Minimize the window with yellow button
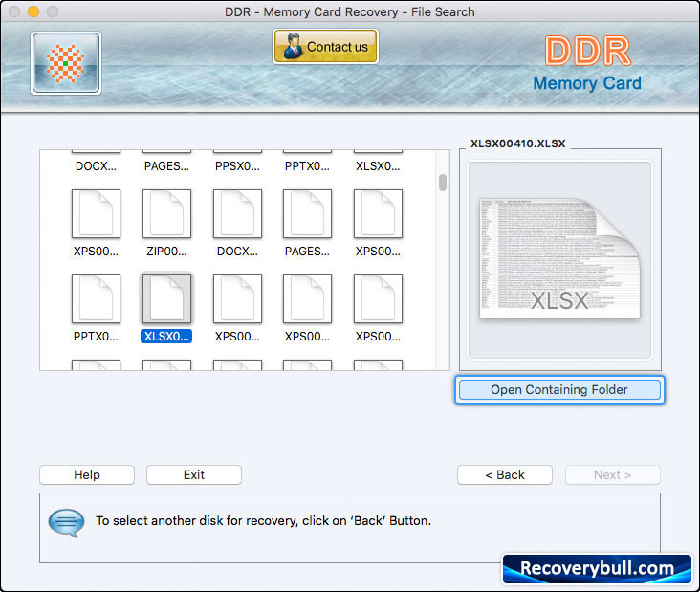Image resolution: width=700 pixels, height=592 pixels. (33, 11)
